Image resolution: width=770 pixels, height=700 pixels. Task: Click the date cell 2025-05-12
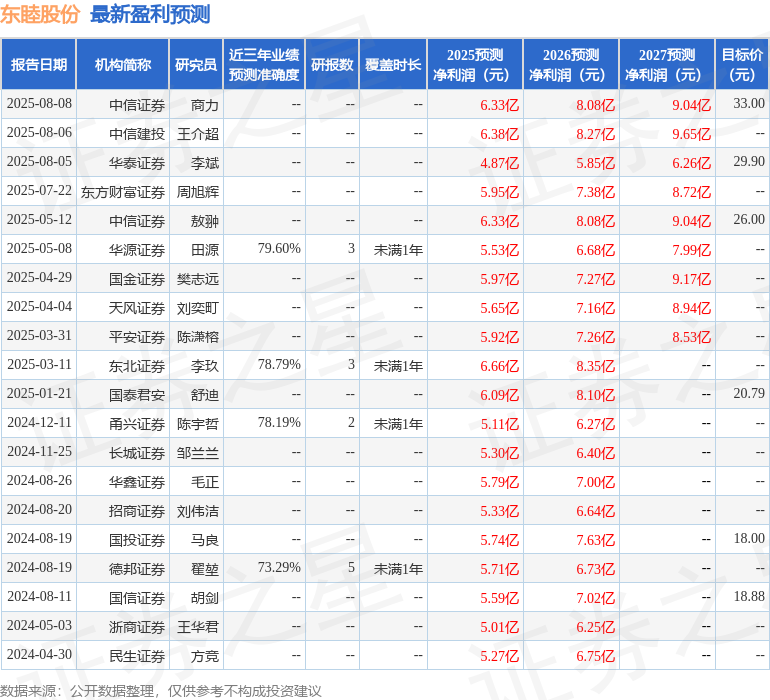click(39, 220)
